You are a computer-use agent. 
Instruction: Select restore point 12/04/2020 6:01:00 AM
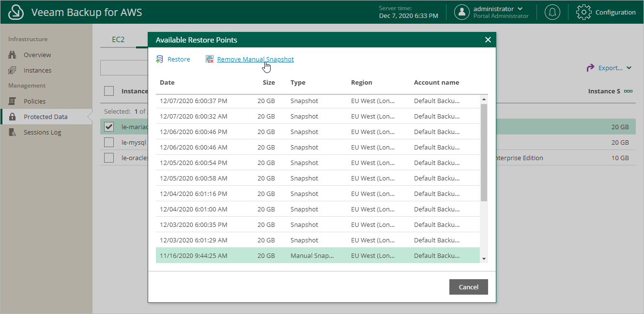[x=318, y=209]
